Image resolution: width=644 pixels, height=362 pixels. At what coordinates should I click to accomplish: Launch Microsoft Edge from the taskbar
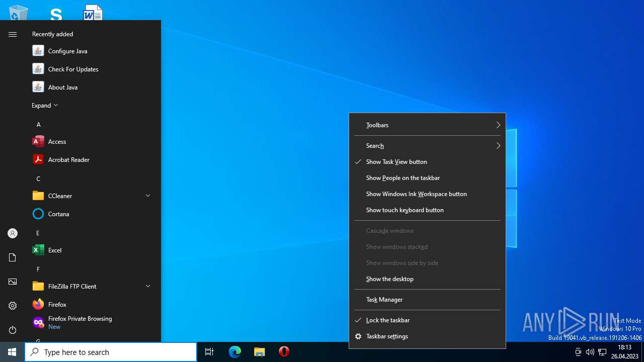point(235,352)
